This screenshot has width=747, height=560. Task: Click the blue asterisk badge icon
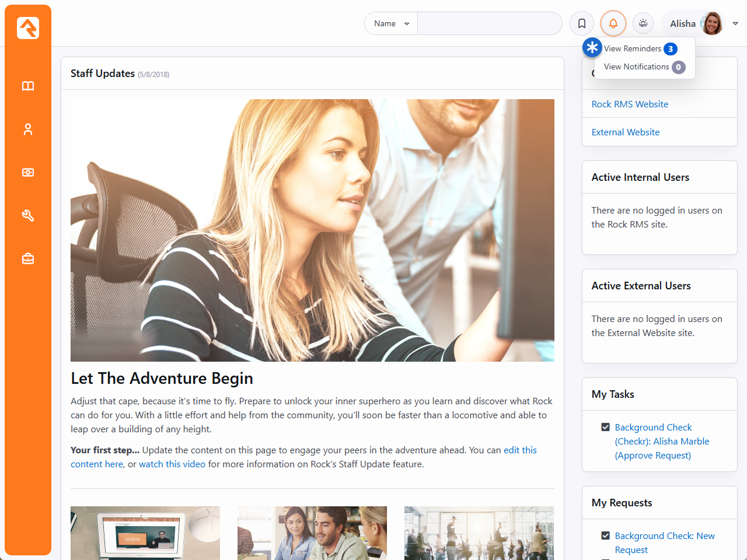[x=592, y=47]
